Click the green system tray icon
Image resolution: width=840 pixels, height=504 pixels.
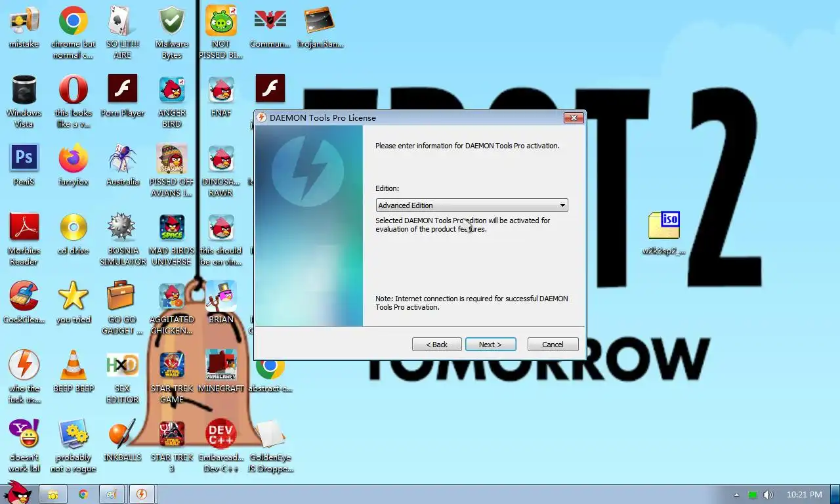(x=753, y=495)
